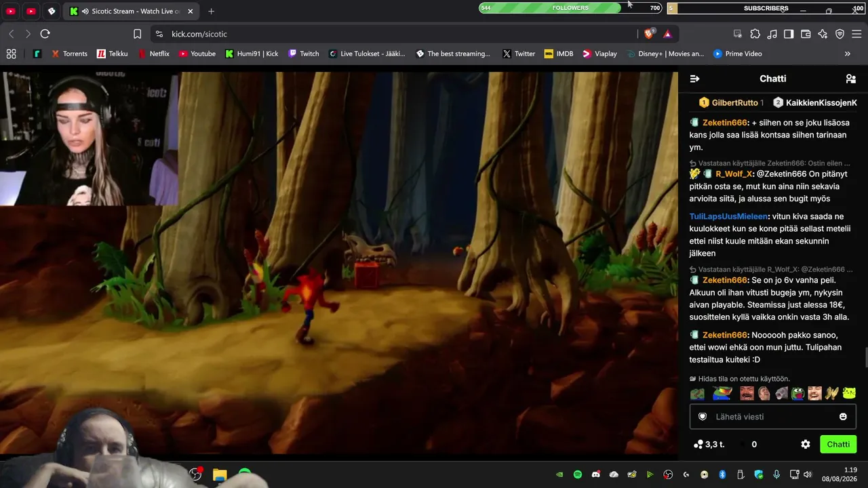Insert the yellow cat emote

pyautogui.click(x=849, y=394)
